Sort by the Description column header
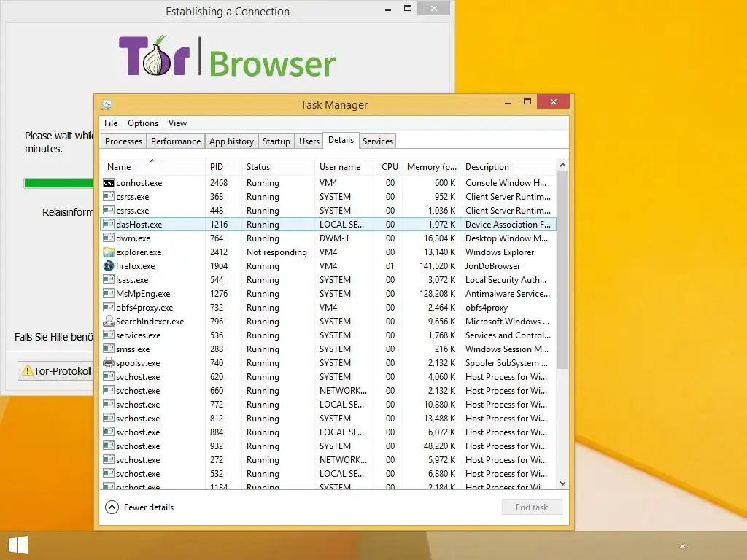This screenshot has width=747, height=560. point(508,167)
